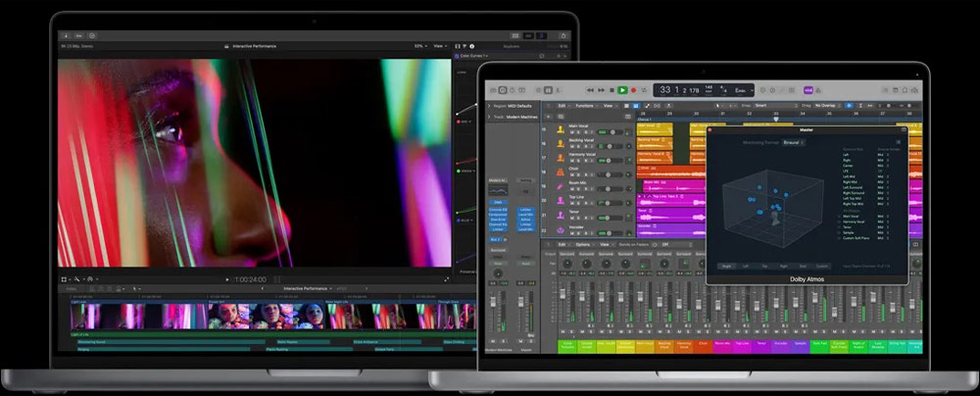Click the green Play button in Logic
Image resolution: width=980 pixels, height=396 pixels.
[622, 90]
